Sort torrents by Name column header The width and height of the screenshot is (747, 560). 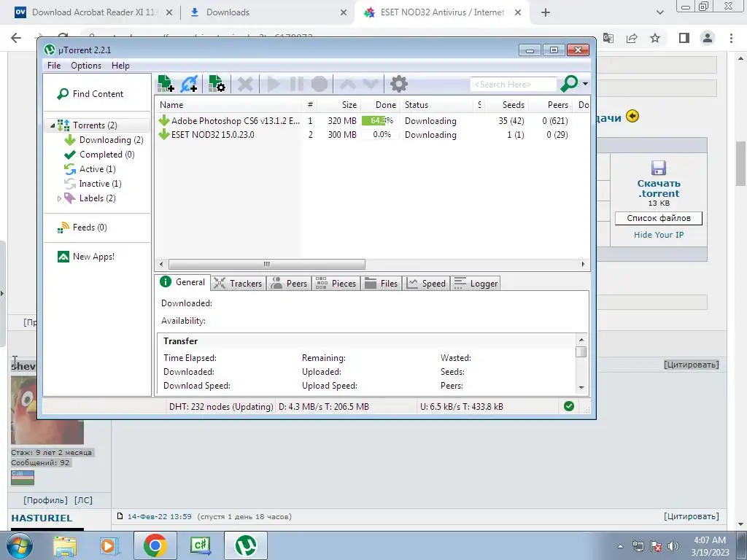[228, 105]
